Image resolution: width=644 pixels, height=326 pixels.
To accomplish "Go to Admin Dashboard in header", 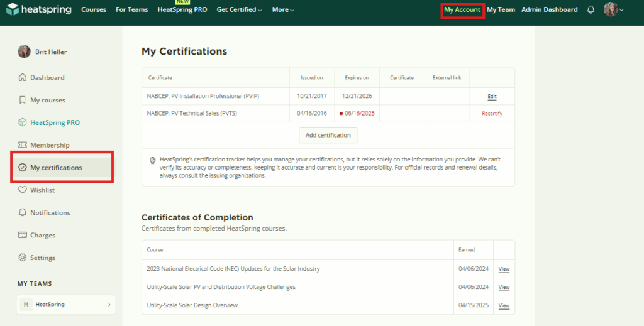I will point(549,10).
